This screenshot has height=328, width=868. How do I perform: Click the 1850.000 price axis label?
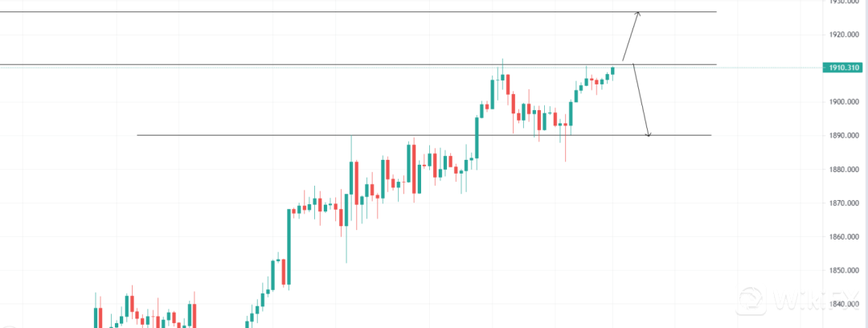(847, 271)
